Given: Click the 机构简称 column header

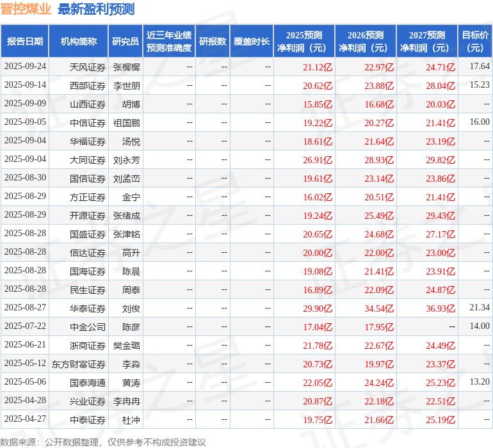Looking at the screenshot, I should [79, 42].
